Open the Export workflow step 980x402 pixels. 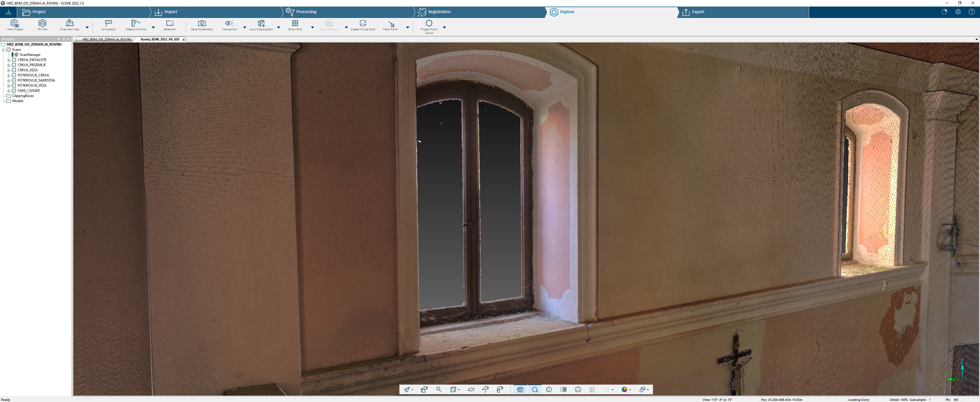(698, 12)
